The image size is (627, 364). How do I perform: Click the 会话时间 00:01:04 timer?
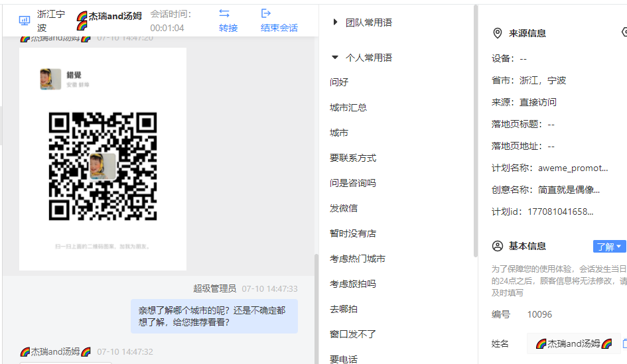(167, 28)
